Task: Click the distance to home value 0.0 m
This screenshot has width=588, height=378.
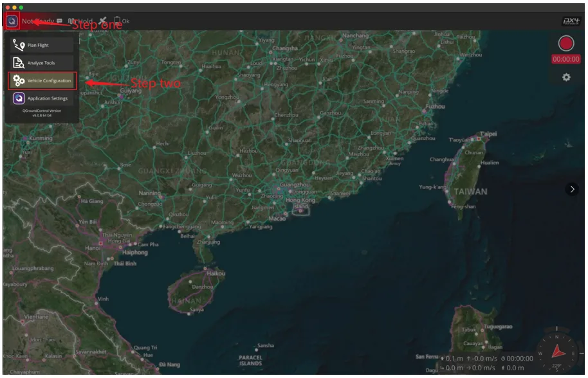Action: coord(454,368)
